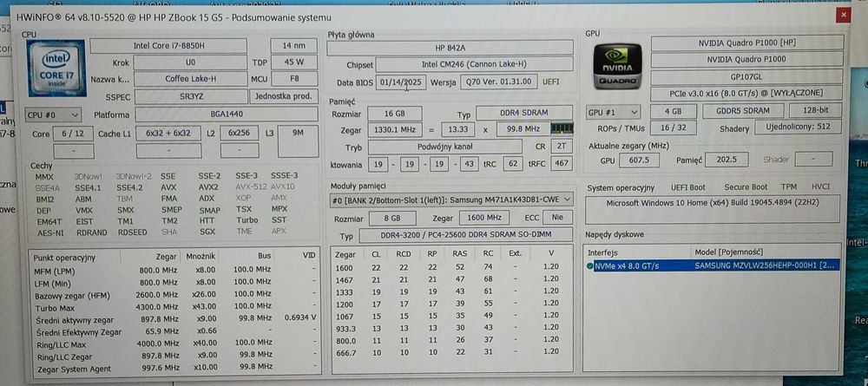Click the 16 / 32 ROPs/TMUs field
Screen dimensions: 868x386
coord(673,128)
